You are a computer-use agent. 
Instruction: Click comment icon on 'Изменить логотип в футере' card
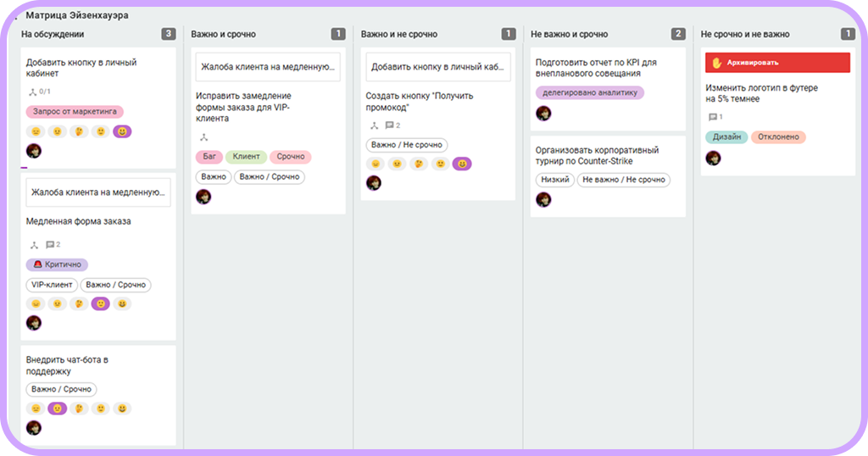[x=714, y=117]
